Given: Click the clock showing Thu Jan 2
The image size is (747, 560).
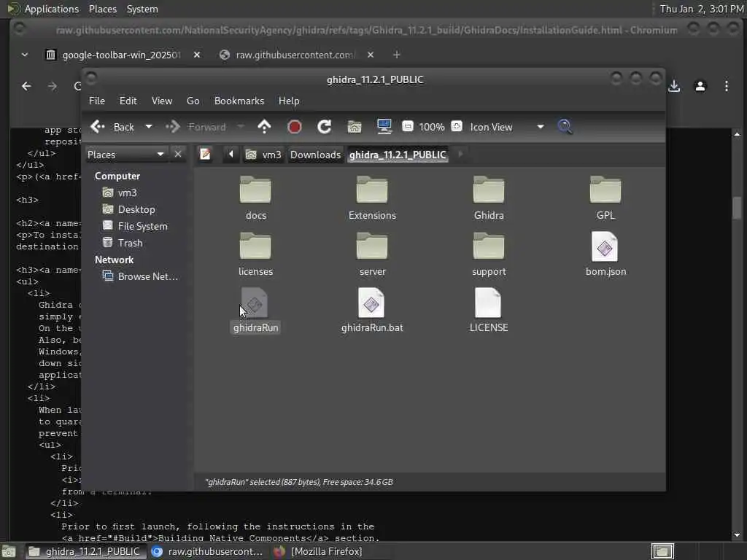Looking at the screenshot, I should point(701,9).
